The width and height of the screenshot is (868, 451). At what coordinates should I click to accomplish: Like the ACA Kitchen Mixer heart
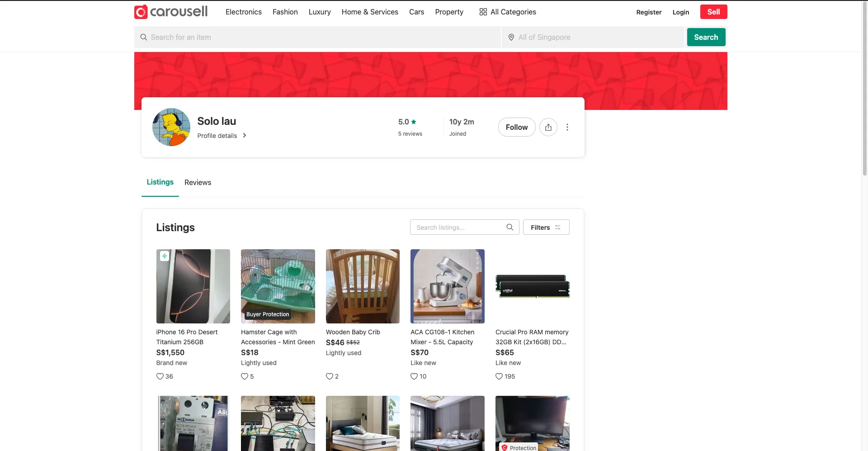pos(414,376)
